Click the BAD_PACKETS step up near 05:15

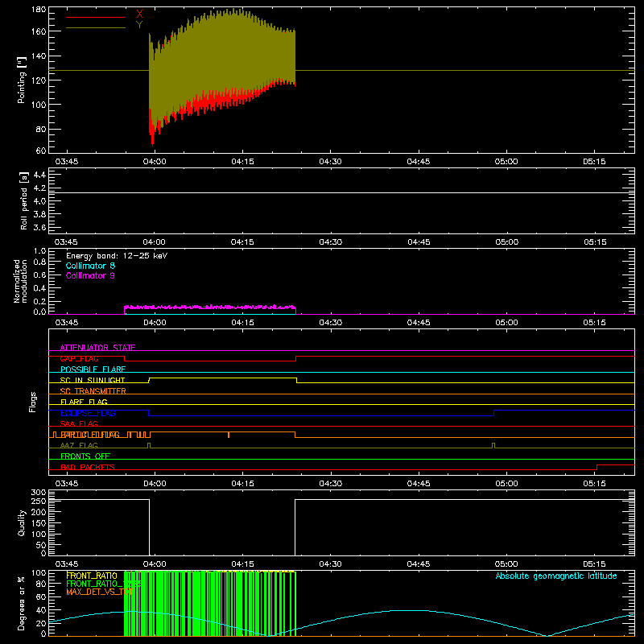pyautogui.click(x=597, y=468)
